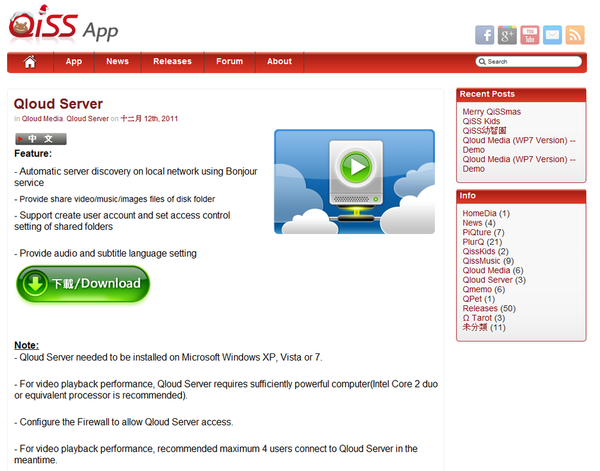The height and width of the screenshot is (471, 600).
Task: Open 未分類 category in Info
Action: point(475,328)
